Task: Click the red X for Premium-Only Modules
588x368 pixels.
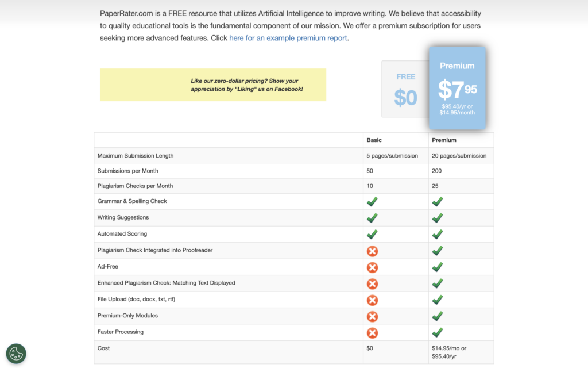Action: click(x=372, y=316)
